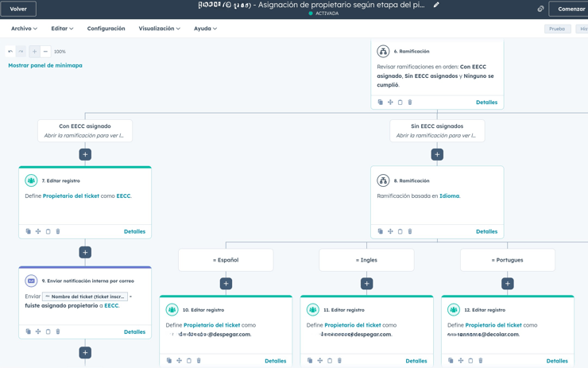Click Propietario del ticket in step 11

tap(353, 325)
